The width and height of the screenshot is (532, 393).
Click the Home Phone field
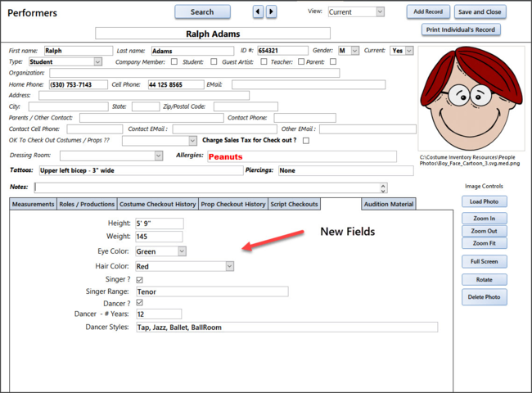79,84
